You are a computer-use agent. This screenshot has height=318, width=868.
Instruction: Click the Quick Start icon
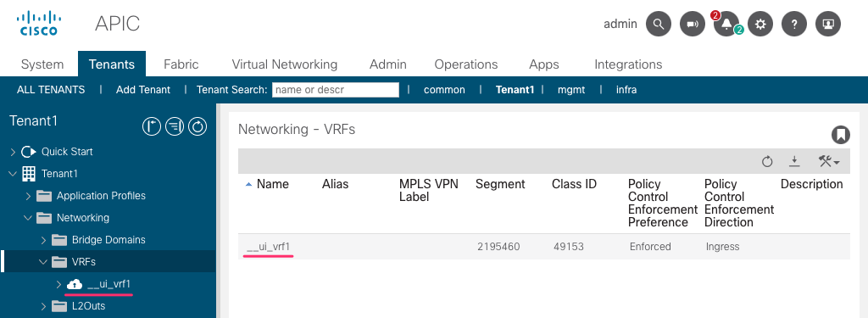[x=29, y=152]
